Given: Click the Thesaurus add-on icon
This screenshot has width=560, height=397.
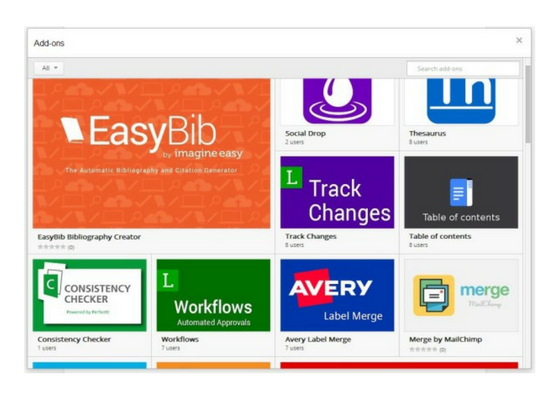Looking at the screenshot, I should click(x=461, y=101).
